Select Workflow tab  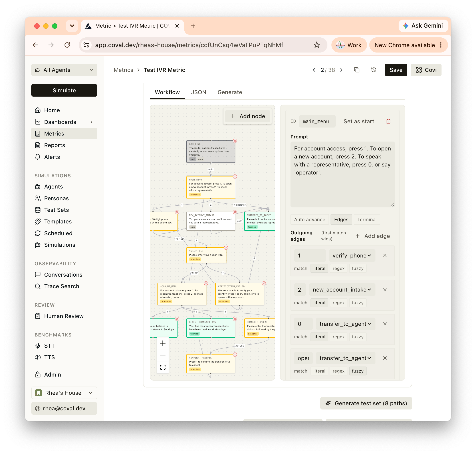(167, 92)
